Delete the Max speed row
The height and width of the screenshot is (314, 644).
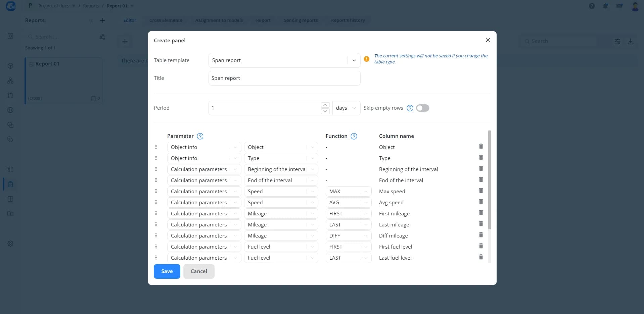(x=481, y=191)
